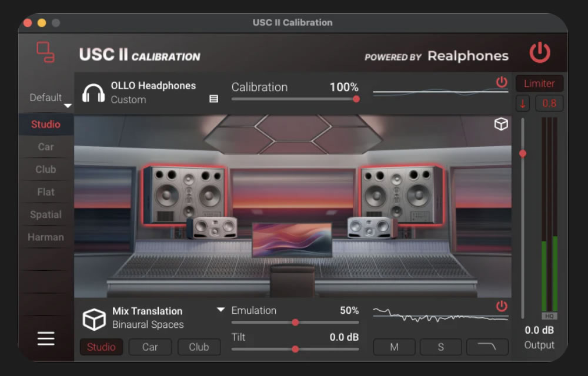Click the HQ indicator below the meters

point(549,316)
